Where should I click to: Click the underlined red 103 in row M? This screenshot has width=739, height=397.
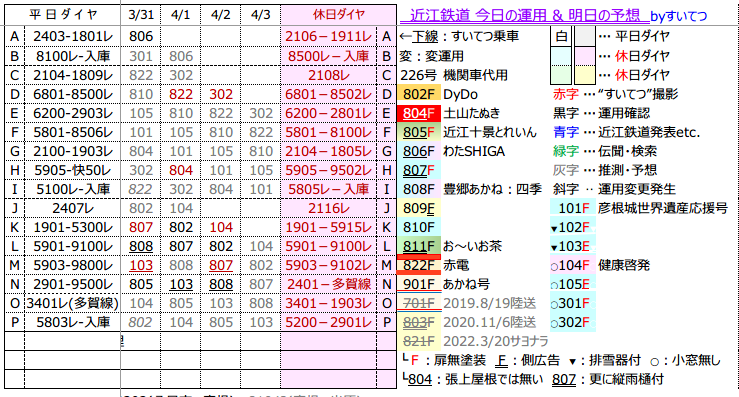(141, 265)
